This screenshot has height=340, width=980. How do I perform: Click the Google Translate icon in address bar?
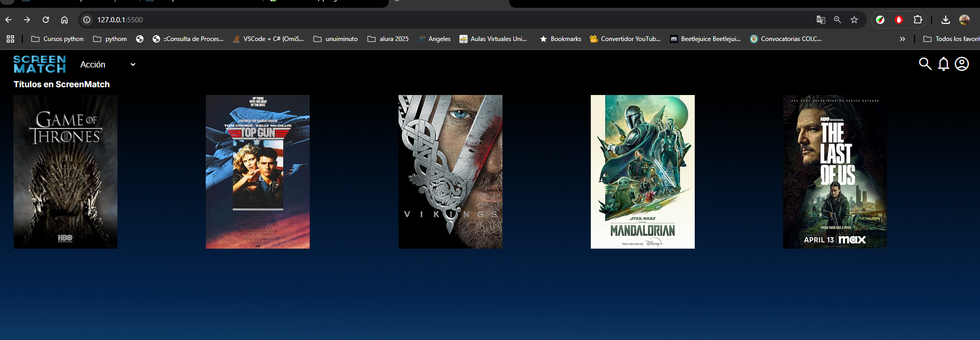821,20
